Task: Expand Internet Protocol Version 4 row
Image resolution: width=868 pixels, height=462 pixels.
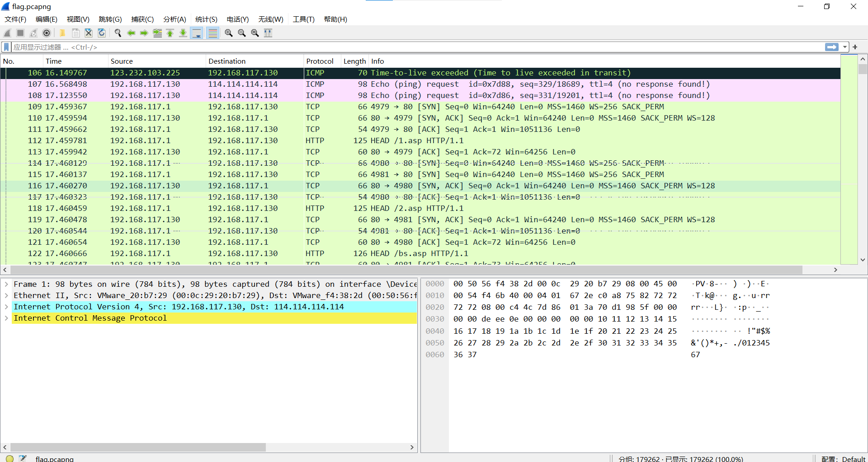Action: point(6,307)
